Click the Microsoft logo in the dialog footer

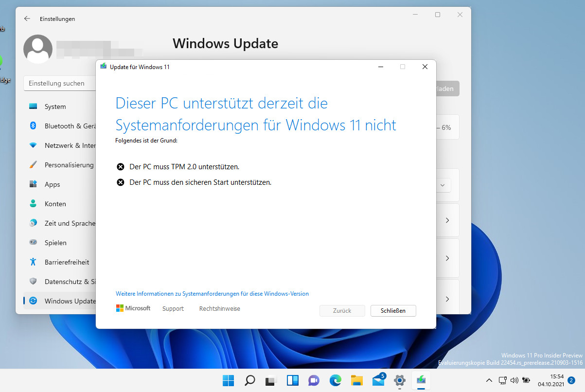pos(133,308)
